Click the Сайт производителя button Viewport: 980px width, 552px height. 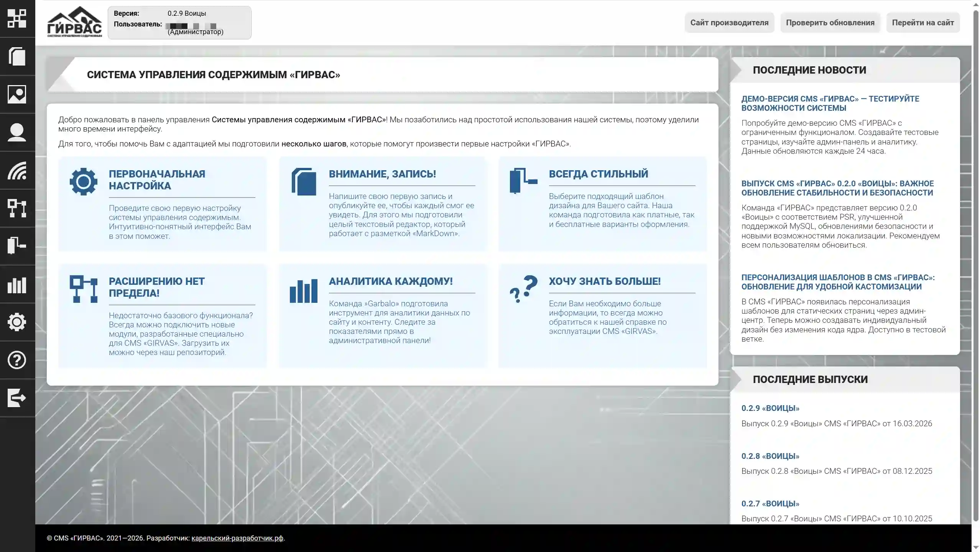[729, 23]
